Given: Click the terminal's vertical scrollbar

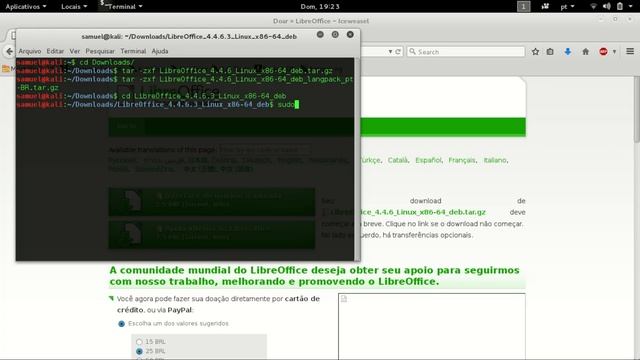Looking at the screenshot, I should point(357,159).
